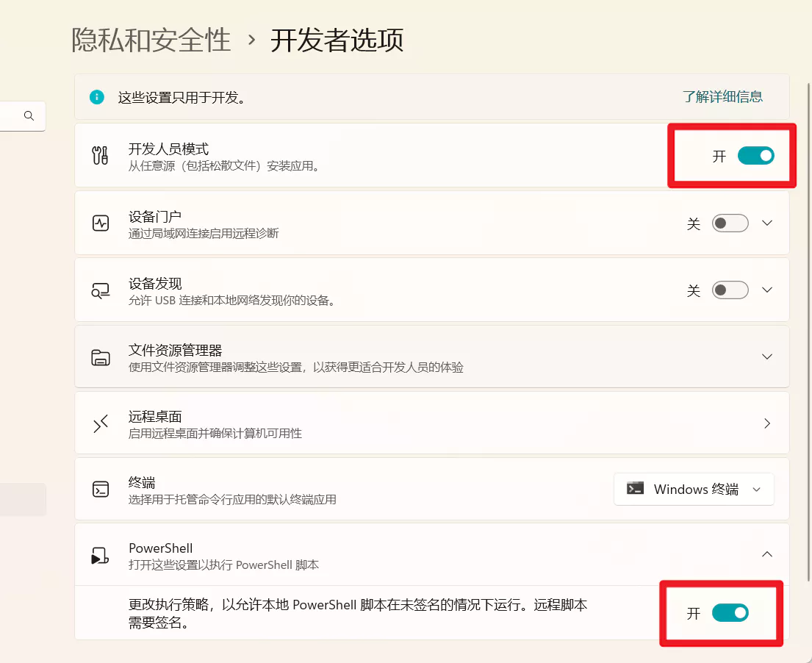Image resolution: width=812 pixels, height=663 pixels.
Task: Click the 设备门户 diagnostics icon
Action: click(x=100, y=223)
